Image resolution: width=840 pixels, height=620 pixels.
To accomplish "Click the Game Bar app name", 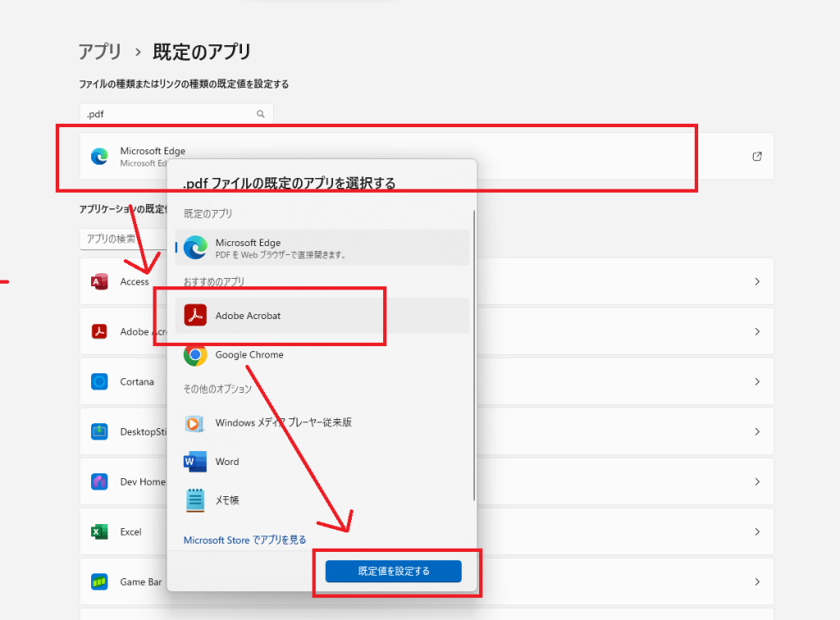I will pos(141,582).
